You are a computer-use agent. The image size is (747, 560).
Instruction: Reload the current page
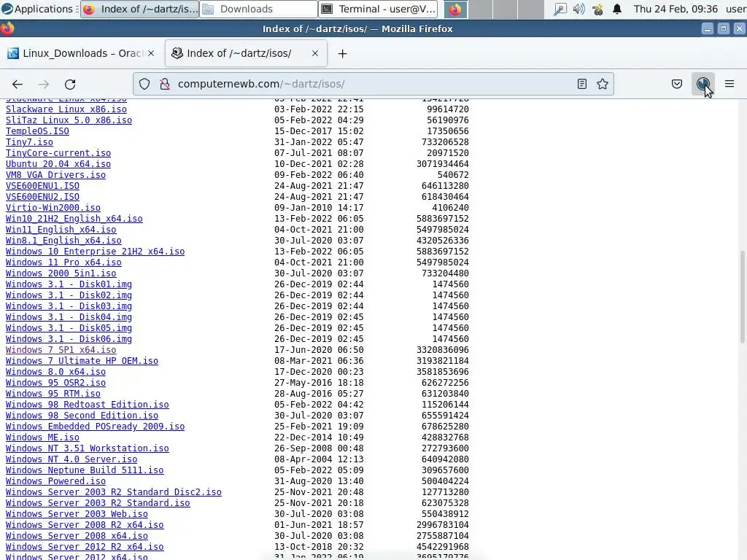click(70, 85)
